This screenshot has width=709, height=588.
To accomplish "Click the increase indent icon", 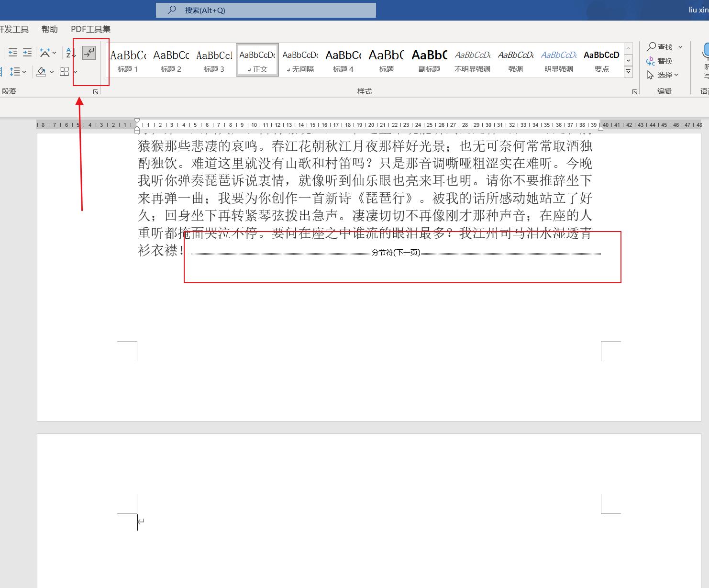I will tap(27, 53).
